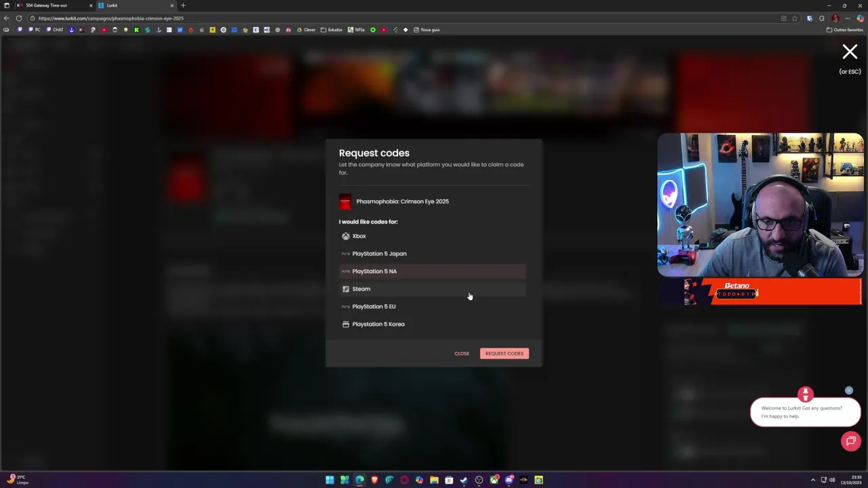
Task: Dismiss the overlay with the large X
Action: (x=850, y=52)
